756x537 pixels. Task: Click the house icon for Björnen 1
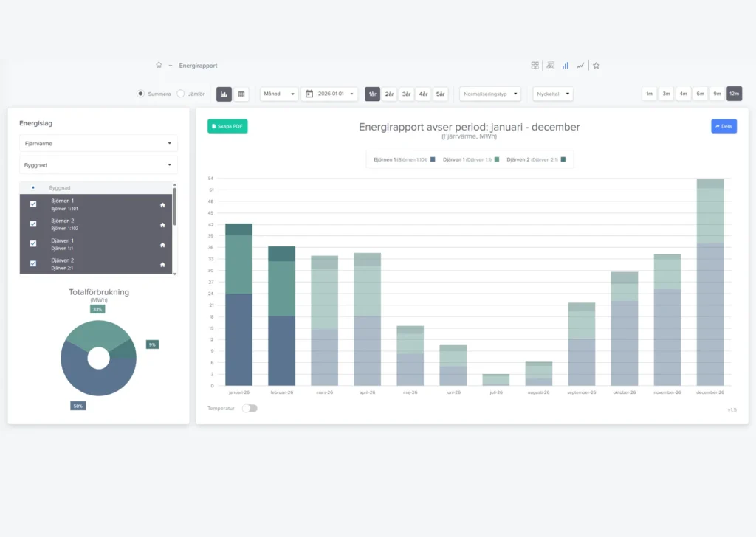point(162,204)
